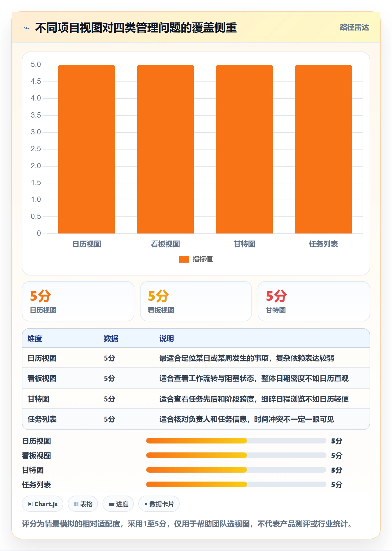Viewport: 392px width, 551px height.
Task: Click the 5分 value in 日历视图 table row
Action: 110,358
